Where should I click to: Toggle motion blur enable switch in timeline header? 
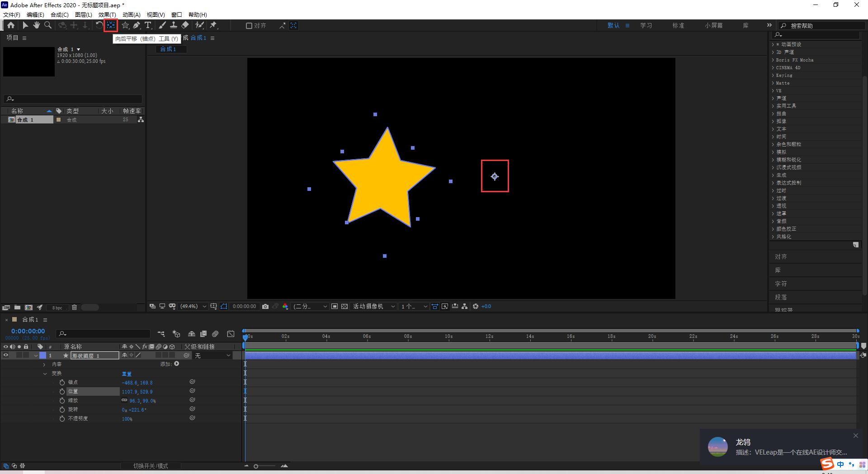click(216, 334)
